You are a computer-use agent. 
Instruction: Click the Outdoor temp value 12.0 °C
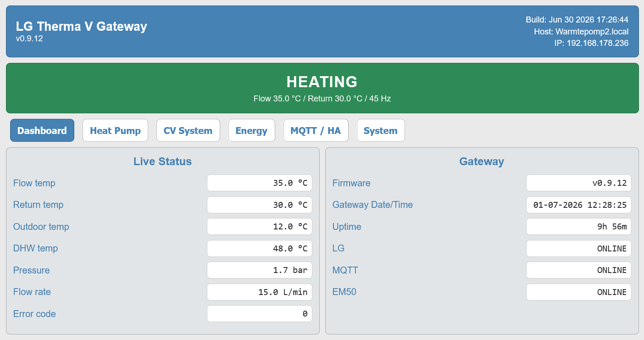click(260, 226)
